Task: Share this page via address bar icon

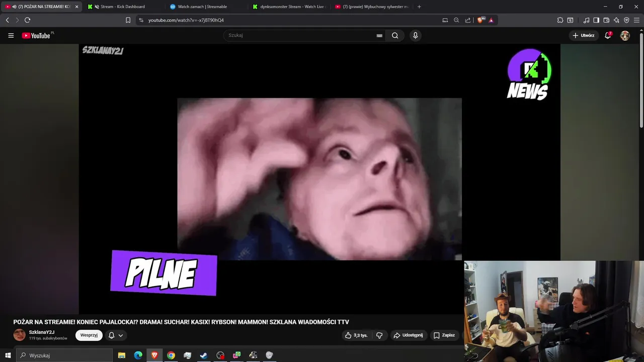Action: click(468, 20)
